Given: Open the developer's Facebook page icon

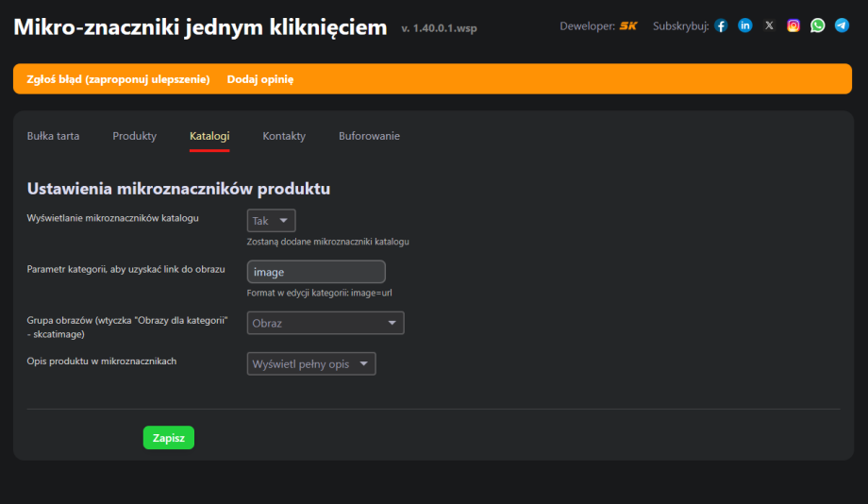Looking at the screenshot, I should click(x=721, y=25).
